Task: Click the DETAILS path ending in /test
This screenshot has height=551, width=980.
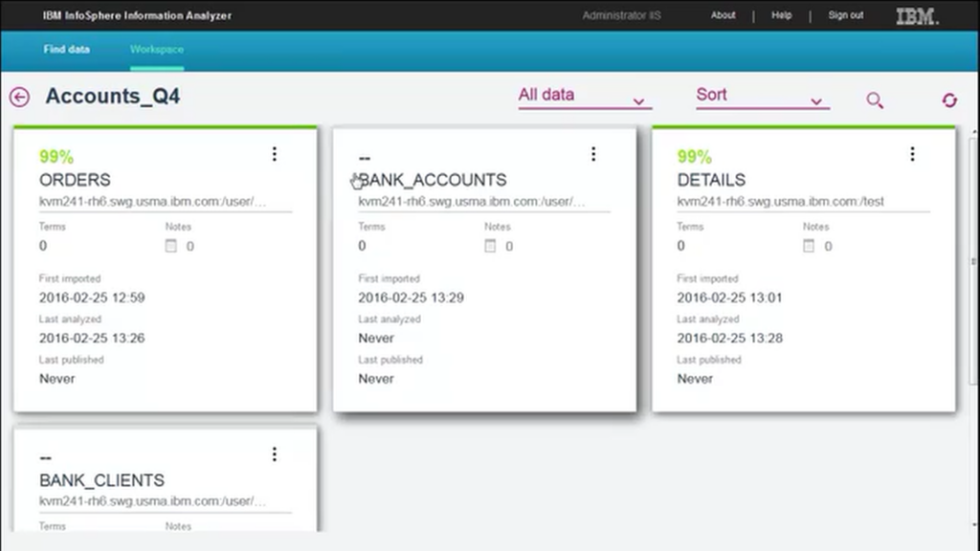Action: pos(781,201)
